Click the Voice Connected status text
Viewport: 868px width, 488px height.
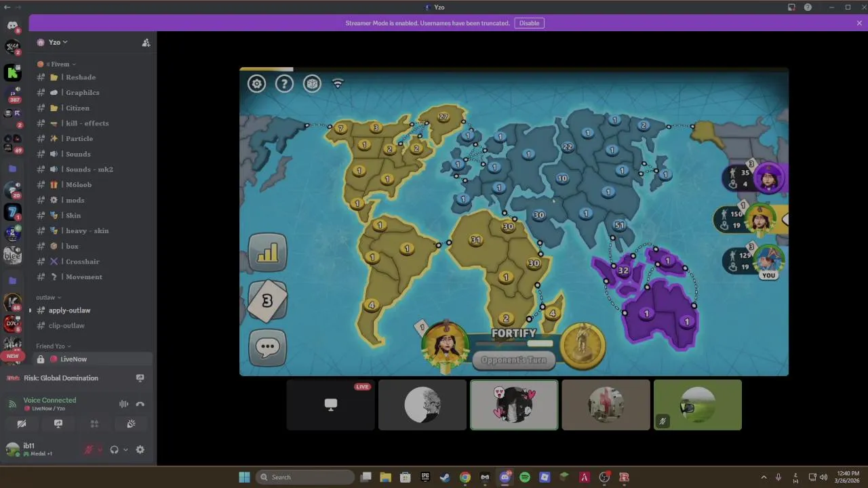50,400
